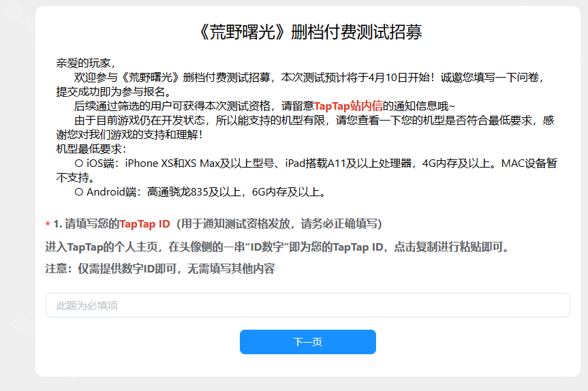This screenshot has width=588, height=391.
Task: Go to the next page with 下一页
Action: [307, 342]
